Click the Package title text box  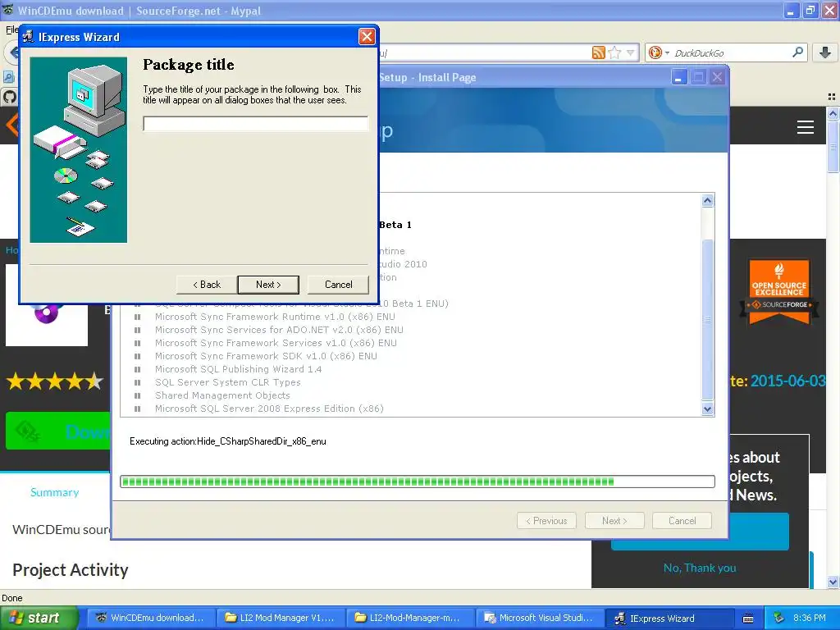(256, 124)
